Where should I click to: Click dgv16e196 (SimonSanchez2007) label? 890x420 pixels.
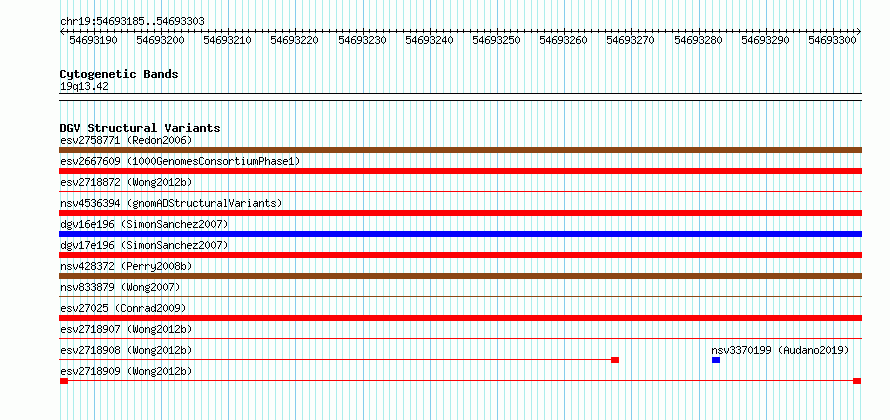(x=144, y=224)
